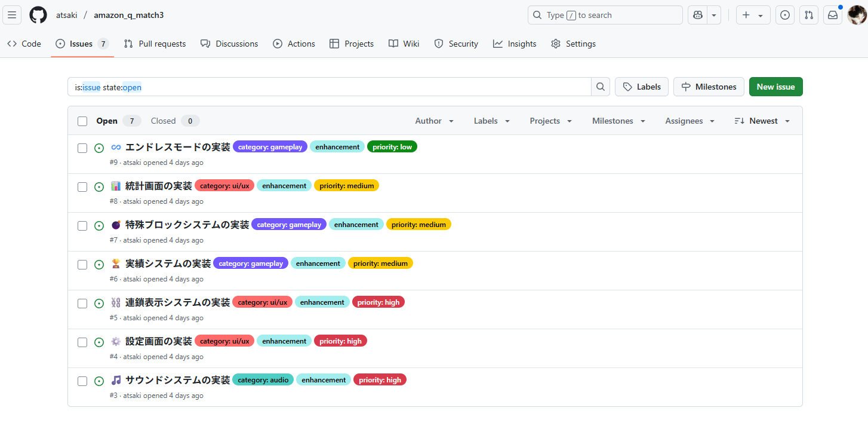Open the user avatar menu

click(857, 15)
